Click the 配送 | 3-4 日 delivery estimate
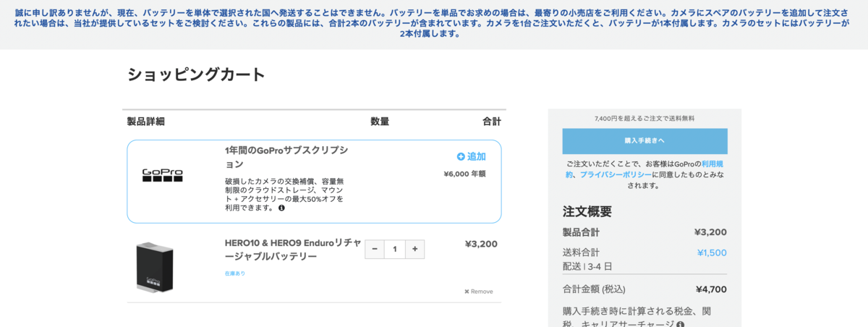Screen dimensions: 868x327 587,266
